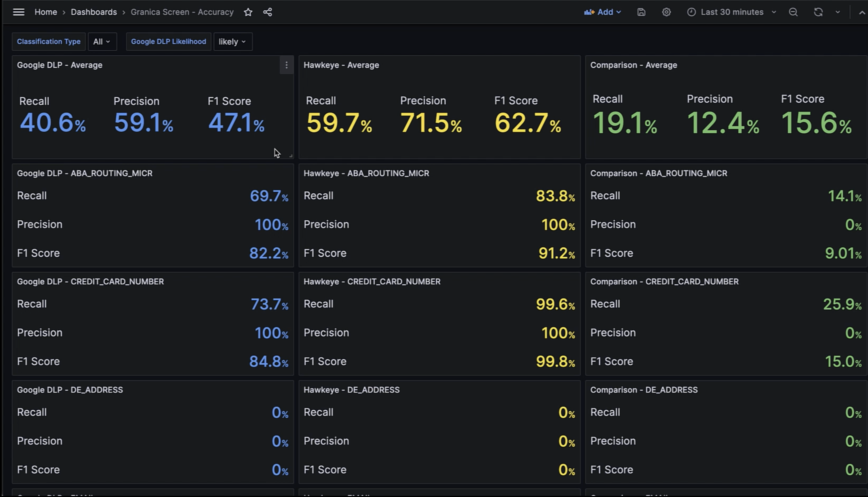This screenshot has width=868, height=497.
Task: Click the Classification Type label
Action: coord(49,42)
